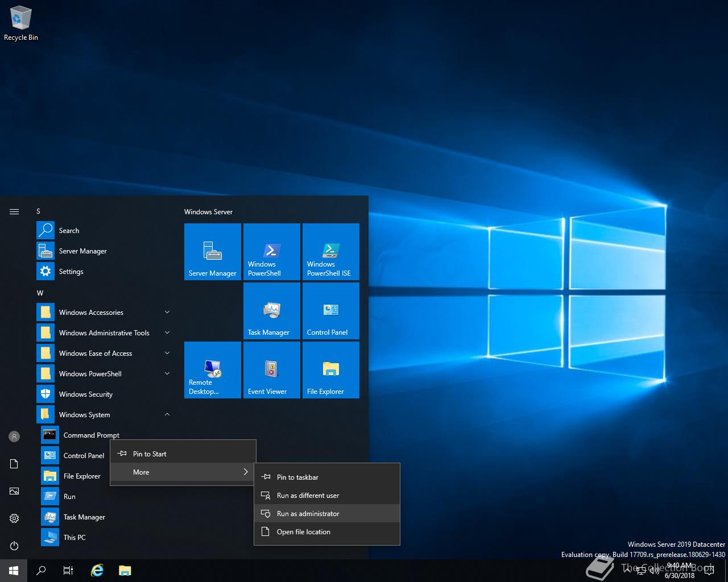Open the Windows PowerShell ISE tile
Viewport: 728px width, 582px height.
[331, 252]
